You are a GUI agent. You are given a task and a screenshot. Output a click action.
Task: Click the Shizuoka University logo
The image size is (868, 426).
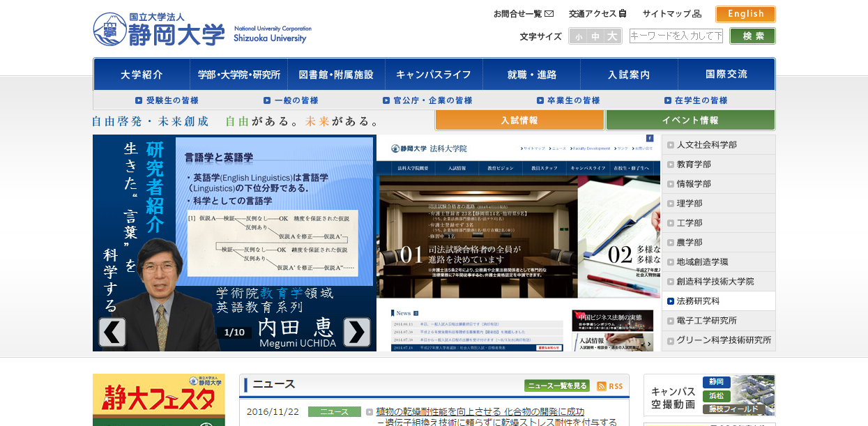click(202, 29)
